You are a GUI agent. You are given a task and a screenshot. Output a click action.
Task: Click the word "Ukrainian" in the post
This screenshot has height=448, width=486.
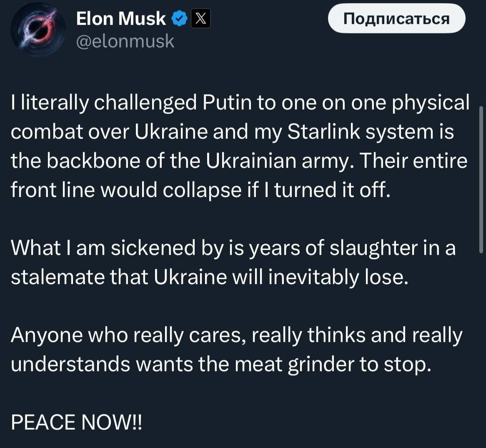click(x=251, y=161)
